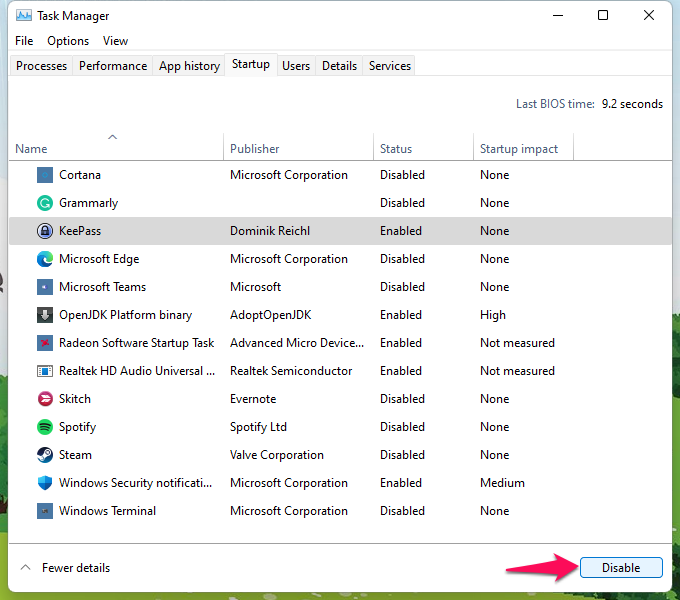Collapse view with Fewer details chevron
Viewport: 680px width, 600px height.
[26, 567]
